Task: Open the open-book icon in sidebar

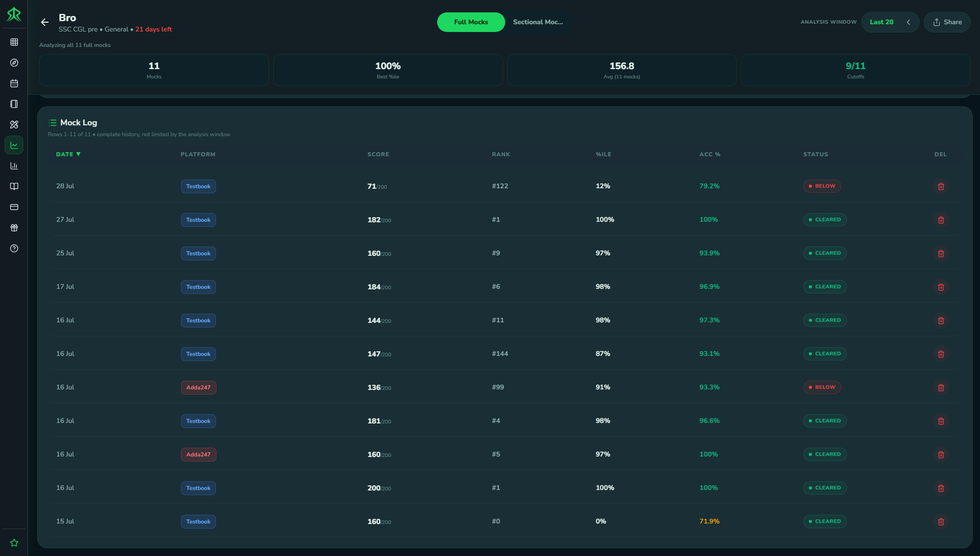Action: coord(14,187)
